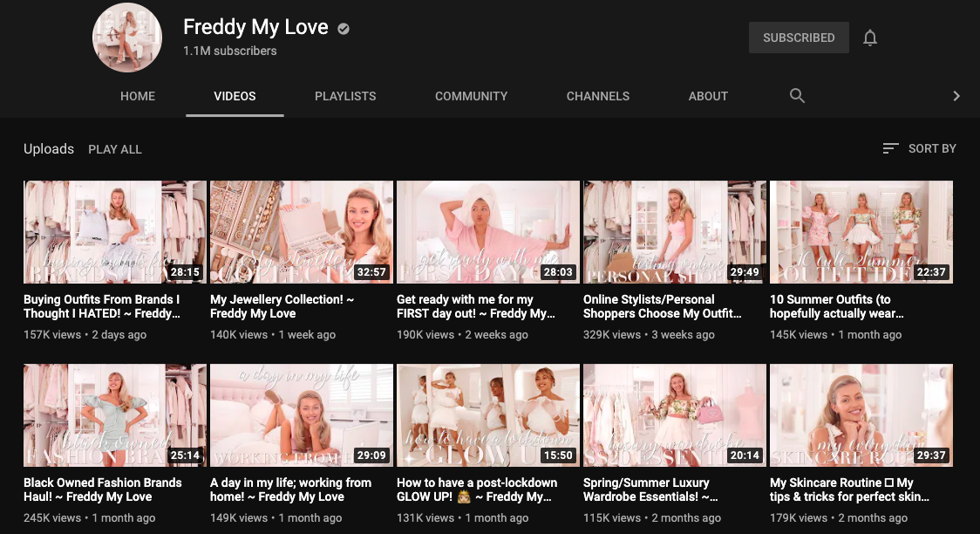This screenshot has width=980, height=534.
Task: Open Spring/Summer Luxury Wardrobe Essentials thumbnail
Action: pyautogui.click(x=674, y=415)
